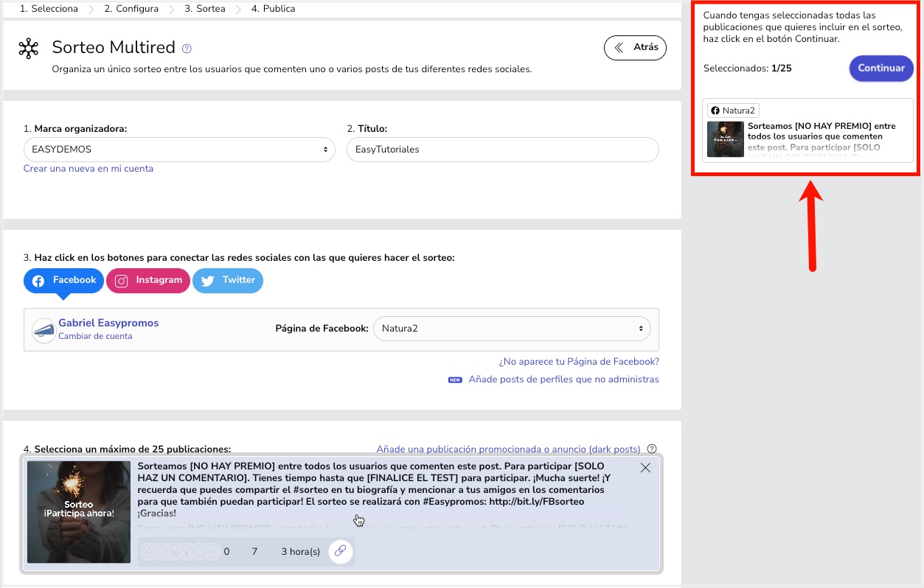Open the post link chain icon
924x588 pixels.
[x=340, y=550]
